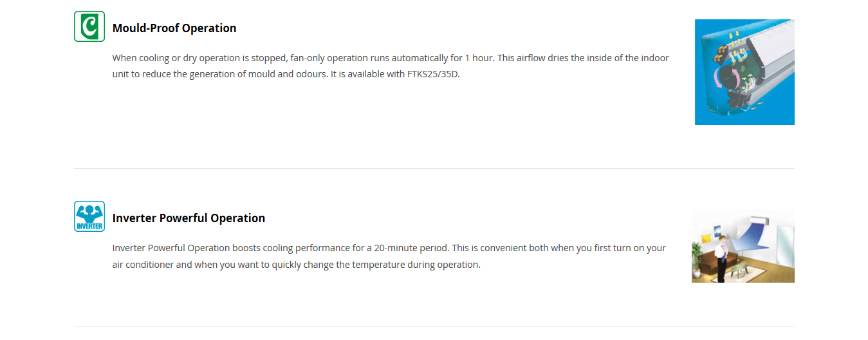This screenshot has width=868, height=340.
Task: Select the Mould-Proof Operation heading
Action: [174, 28]
